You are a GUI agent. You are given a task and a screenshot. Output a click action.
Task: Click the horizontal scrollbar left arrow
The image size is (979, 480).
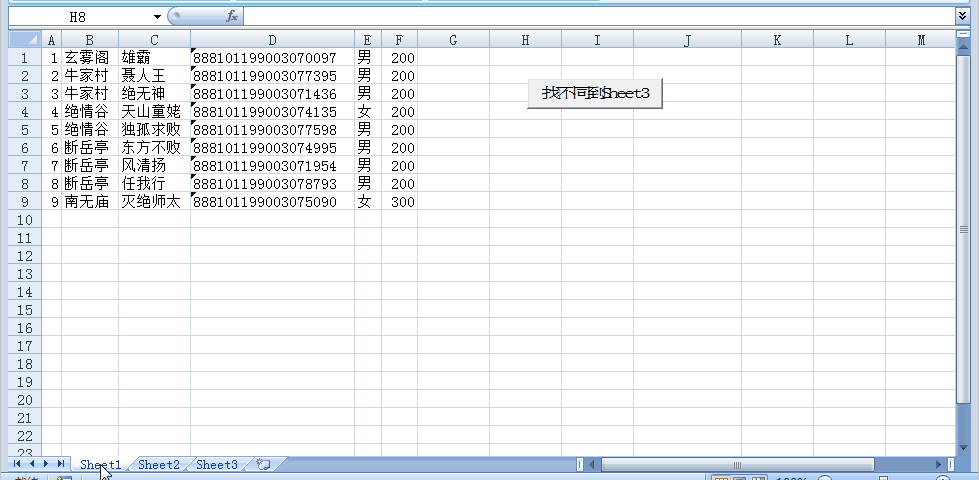(593, 464)
